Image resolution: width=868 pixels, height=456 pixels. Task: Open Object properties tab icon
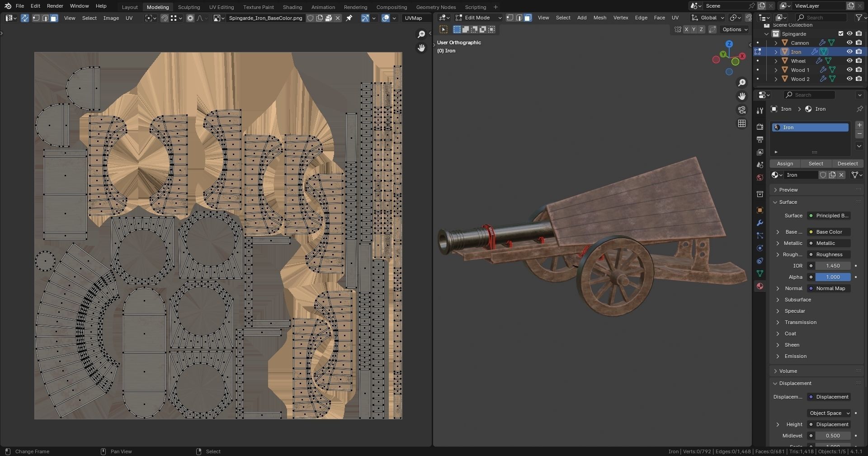pyautogui.click(x=760, y=210)
